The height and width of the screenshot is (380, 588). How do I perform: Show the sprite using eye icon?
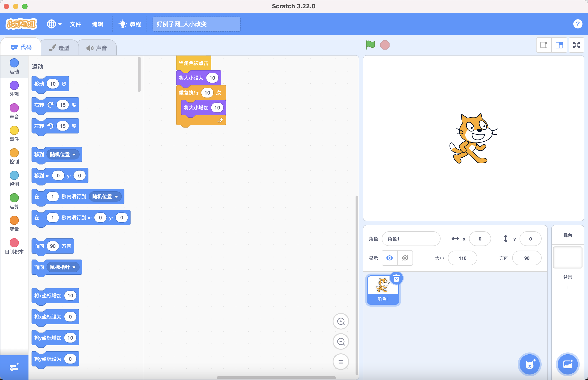pyautogui.click(x=390, y=258)
